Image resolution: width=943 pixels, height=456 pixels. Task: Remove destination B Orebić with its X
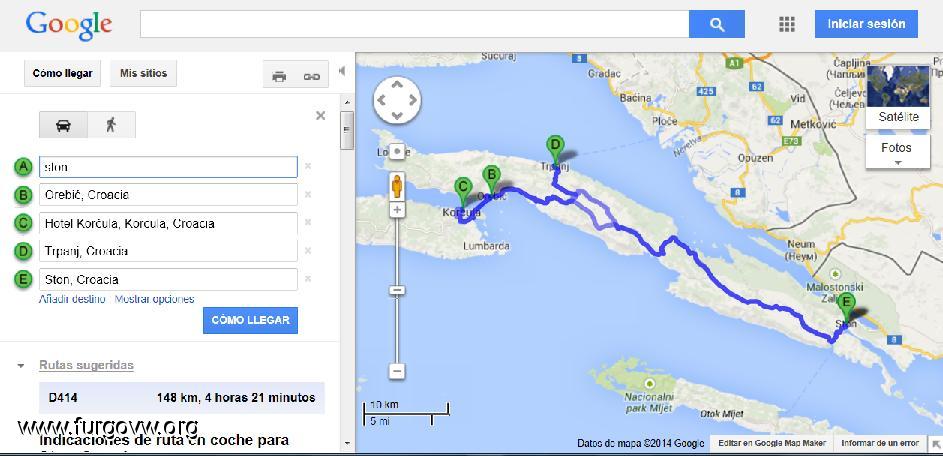308,195
